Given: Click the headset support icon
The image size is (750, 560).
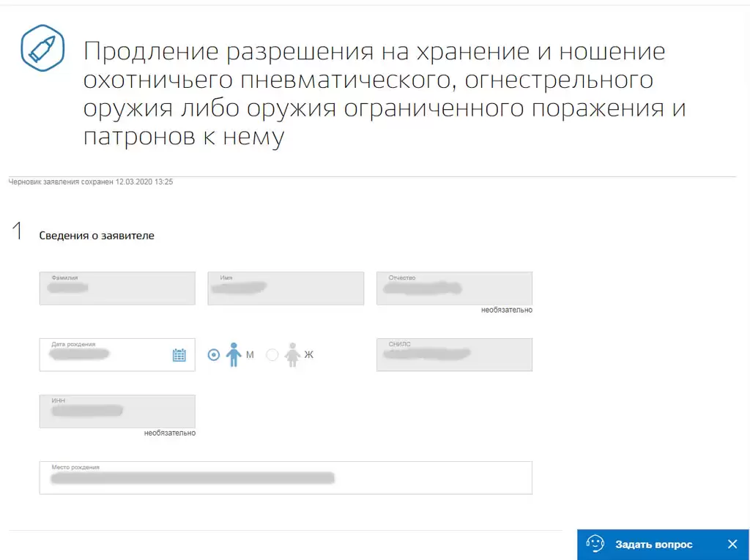Looking at the screenshot, I should click(x=595, y=545).
